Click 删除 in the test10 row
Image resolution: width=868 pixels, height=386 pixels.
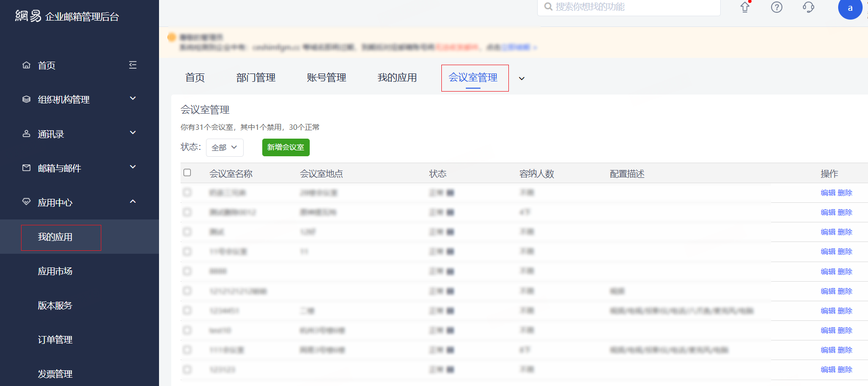click(845, 330)
